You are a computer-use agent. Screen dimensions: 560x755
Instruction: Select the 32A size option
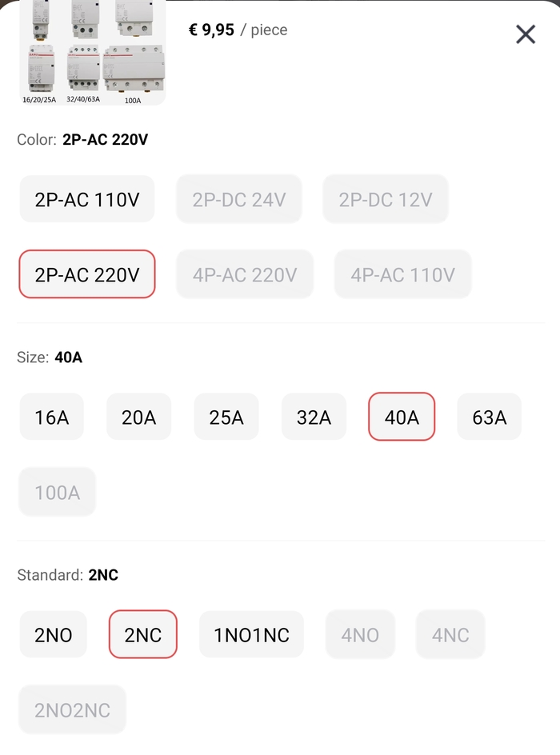pos(314,417)
